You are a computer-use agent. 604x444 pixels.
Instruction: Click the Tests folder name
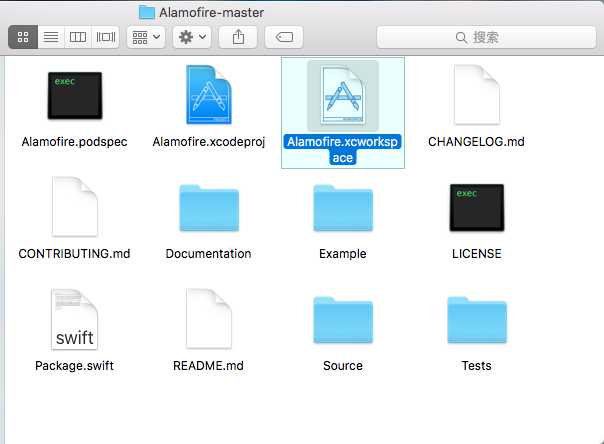tap(476, 366)
